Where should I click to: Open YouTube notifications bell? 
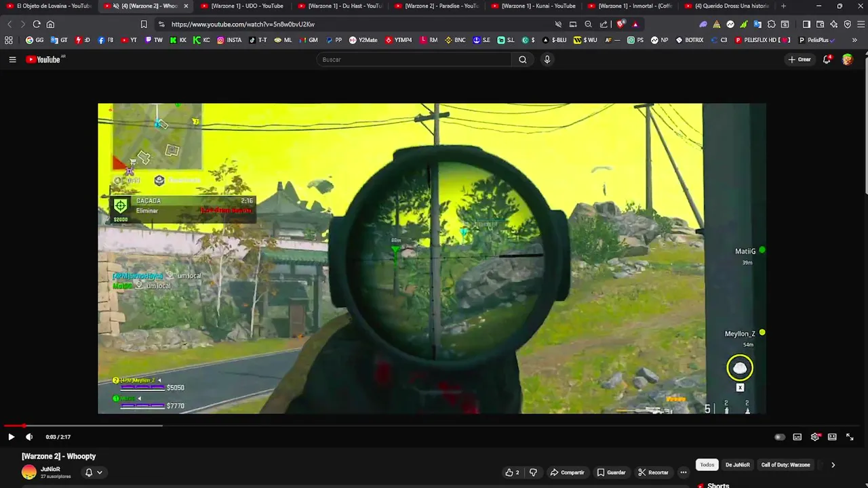(x=827, y=60)
